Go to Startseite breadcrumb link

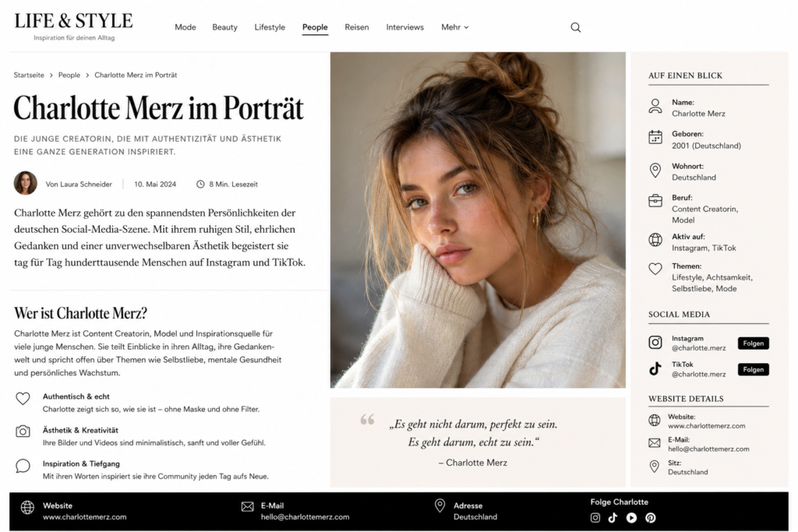(x=29, y=75)
